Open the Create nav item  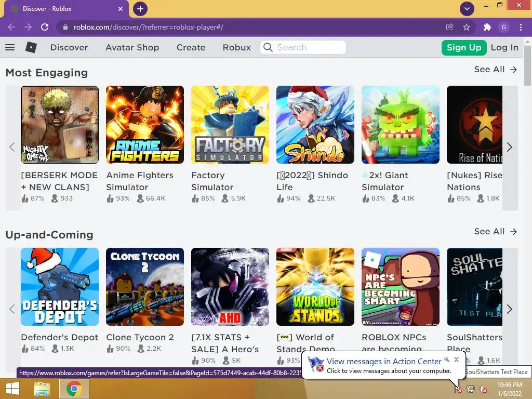(191, 47)
